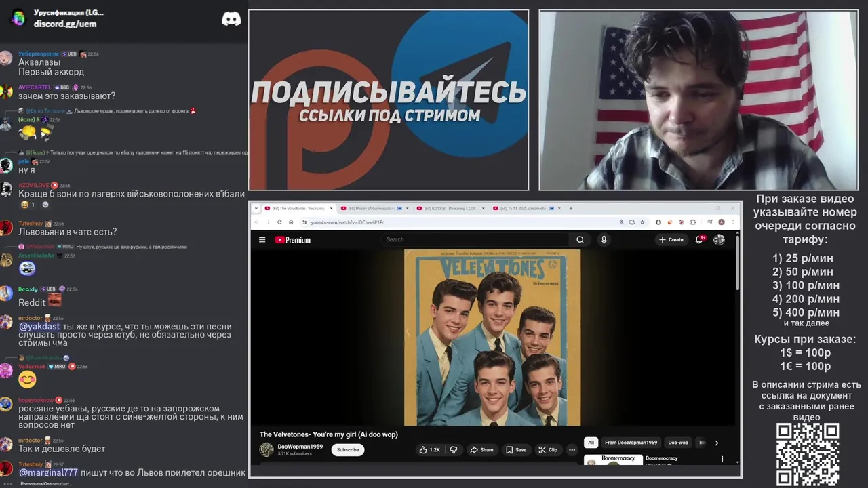Select 'From DooWopman1959' filter chip
The width and height of the screenshot is (868, 488).
click(631, 443)
